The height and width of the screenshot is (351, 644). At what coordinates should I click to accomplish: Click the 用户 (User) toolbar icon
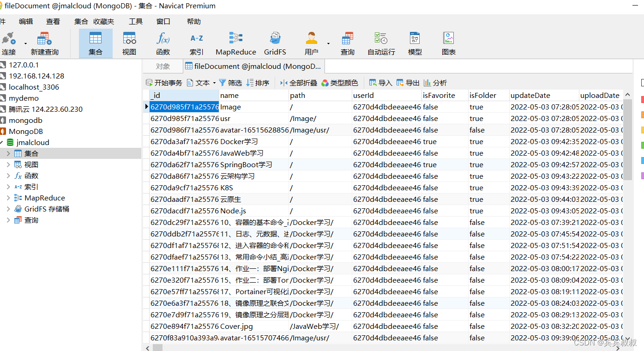pos(312,43)
